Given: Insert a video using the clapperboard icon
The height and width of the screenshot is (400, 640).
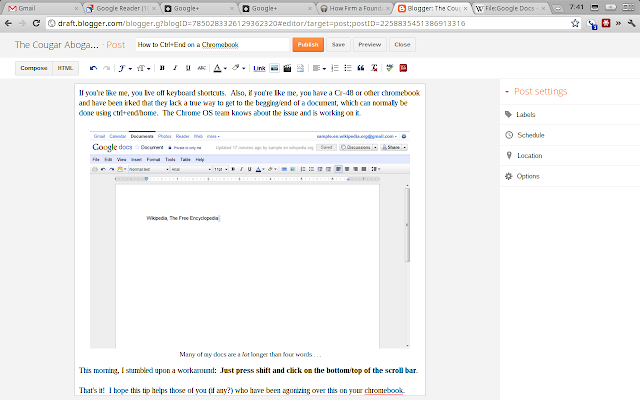Looking at the screenshot, I should point(287,68).
